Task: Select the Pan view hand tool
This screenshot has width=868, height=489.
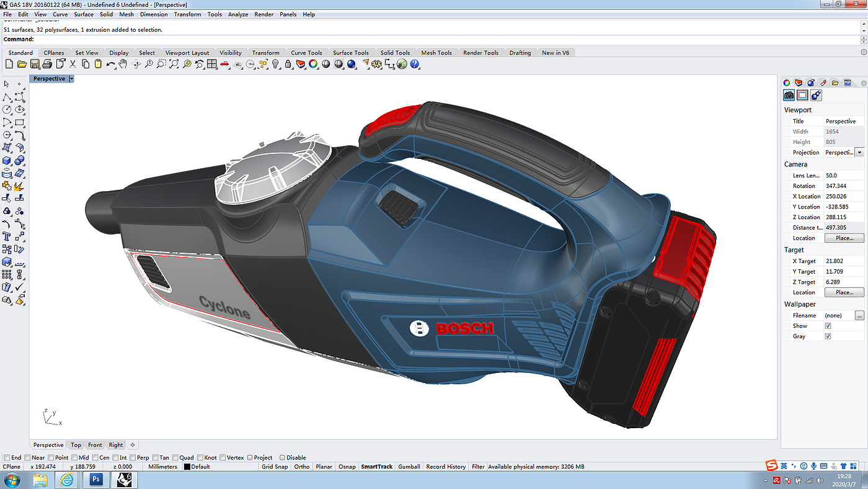Action: [x=123, y=64]
